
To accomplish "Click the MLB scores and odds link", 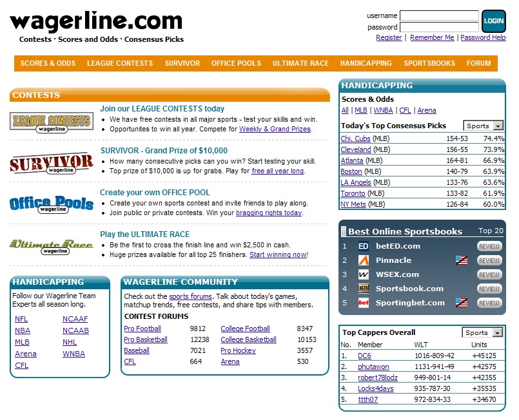I will [361, 110].
